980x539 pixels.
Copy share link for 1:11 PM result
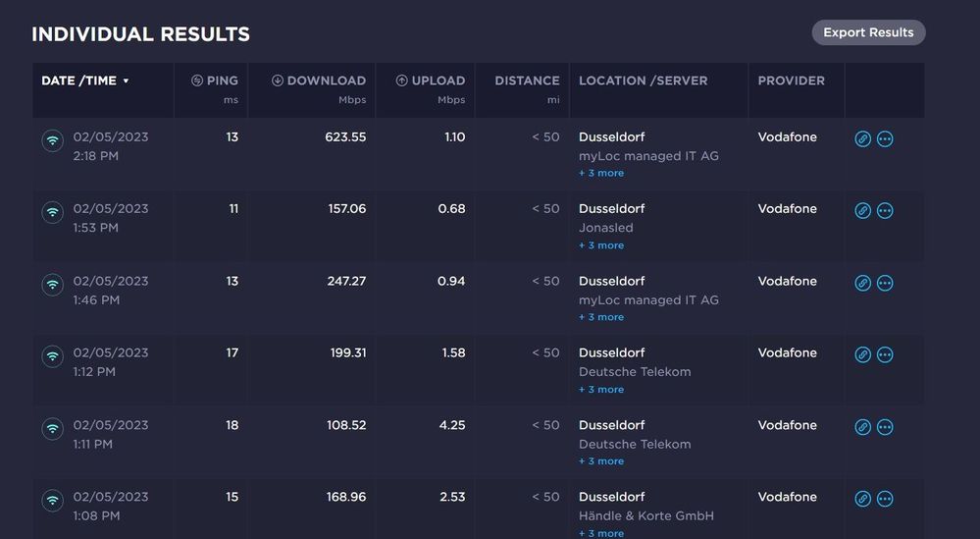862,427
